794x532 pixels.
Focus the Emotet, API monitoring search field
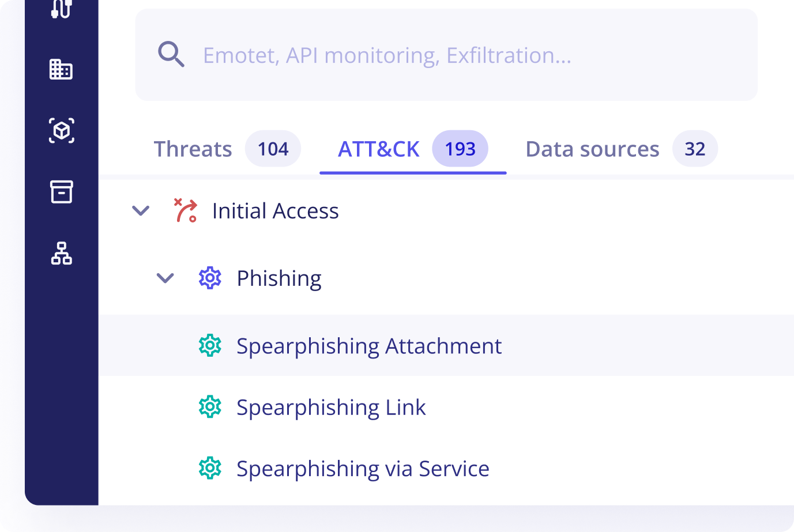446,55
